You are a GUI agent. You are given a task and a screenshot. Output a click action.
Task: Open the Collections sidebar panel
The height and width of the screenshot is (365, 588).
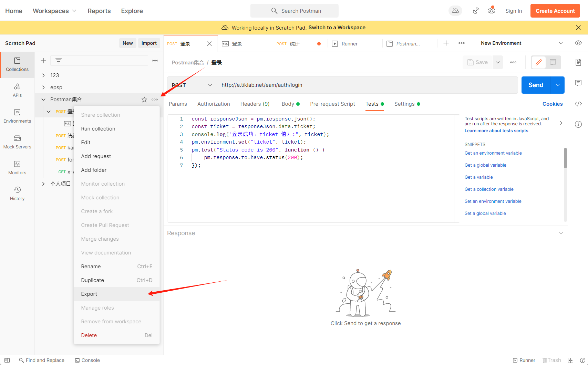(x=17, y=65)
